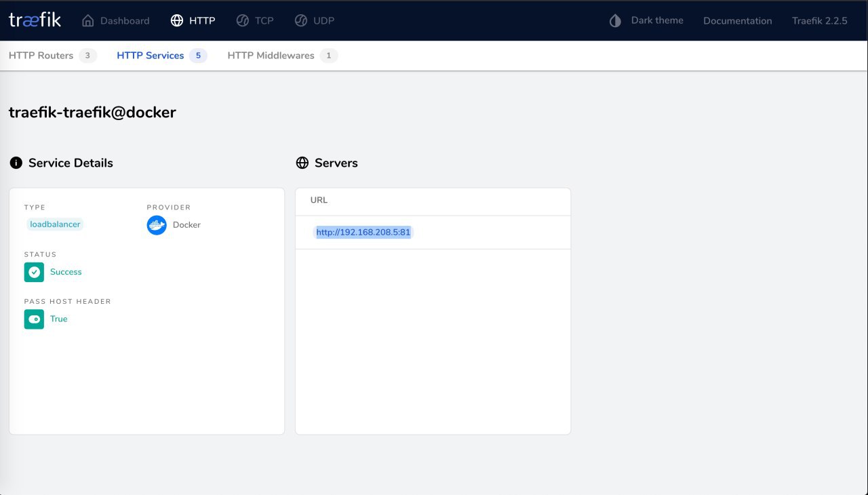The image size is (868, 495).
Task: Click the Traefik 2.2.5 version label
Action: (820, 21)
